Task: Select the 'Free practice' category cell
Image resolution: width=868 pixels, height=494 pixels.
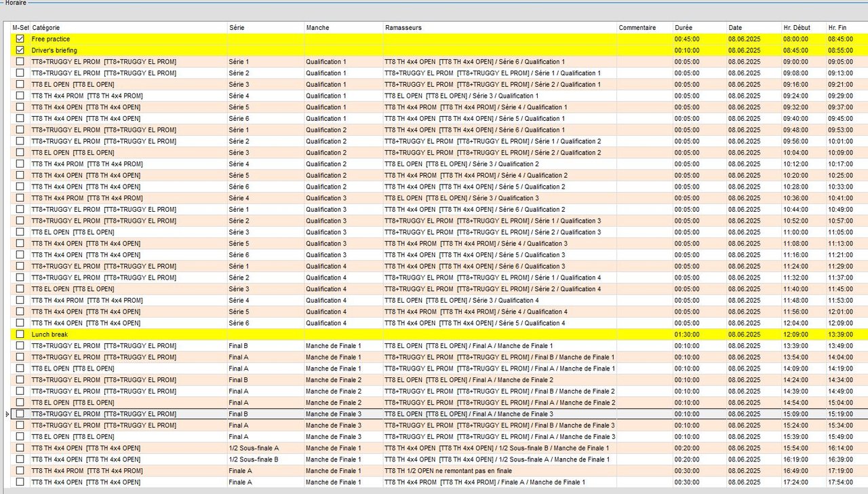Action: 128,39
